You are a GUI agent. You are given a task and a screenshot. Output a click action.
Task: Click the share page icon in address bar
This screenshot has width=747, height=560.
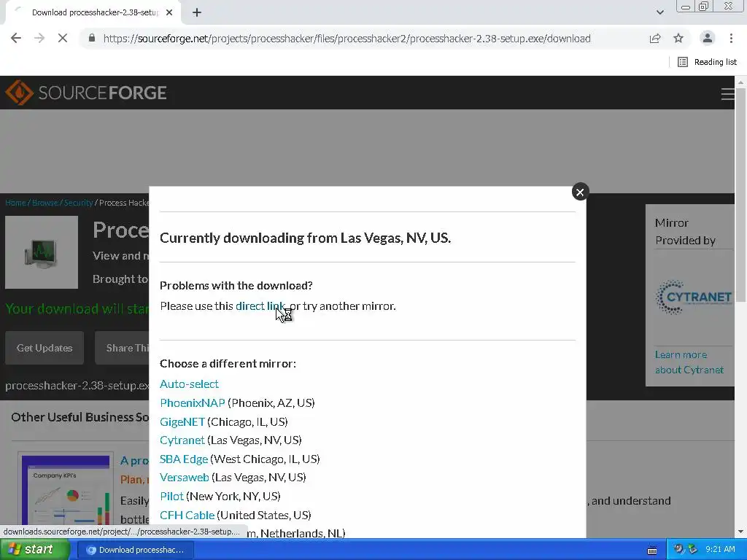(x=655, y=38)
